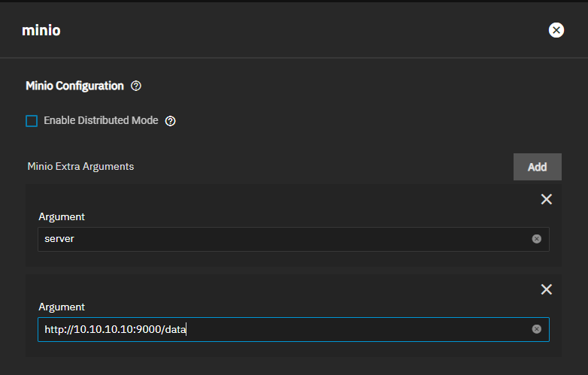
Task: Close the minio configuration panel
Action: tap(556, 30)
